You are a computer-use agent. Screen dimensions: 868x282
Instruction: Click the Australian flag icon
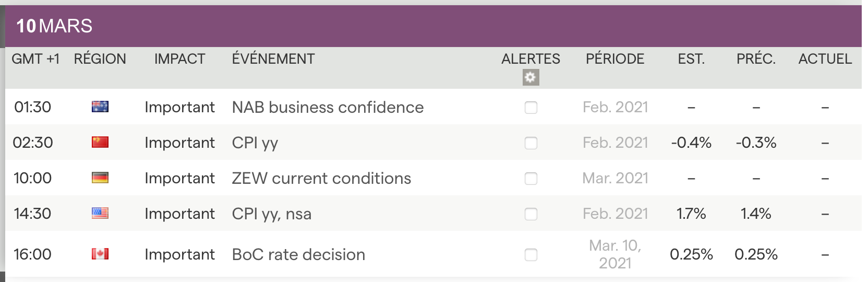(x=100, y=107)
